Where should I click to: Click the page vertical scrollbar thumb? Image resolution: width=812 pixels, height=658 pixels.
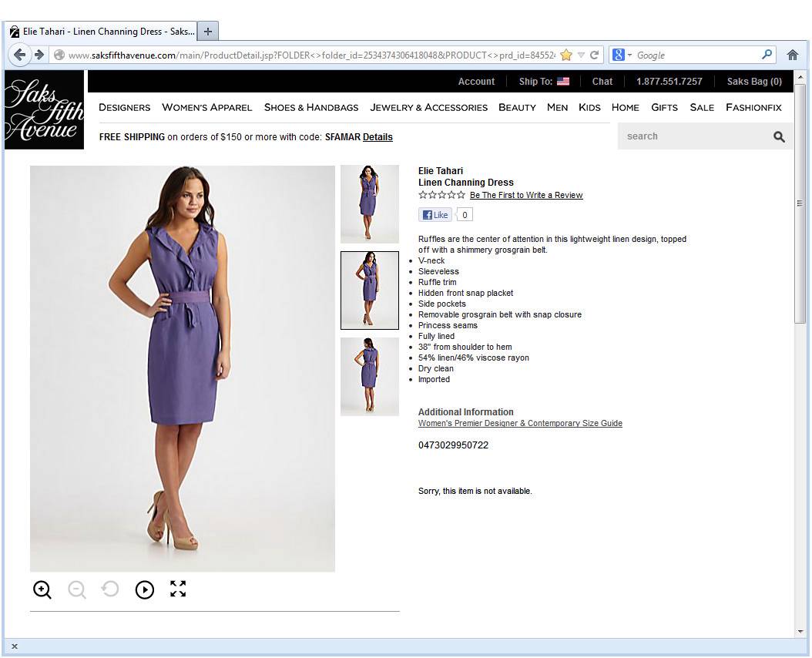[800, 203]
